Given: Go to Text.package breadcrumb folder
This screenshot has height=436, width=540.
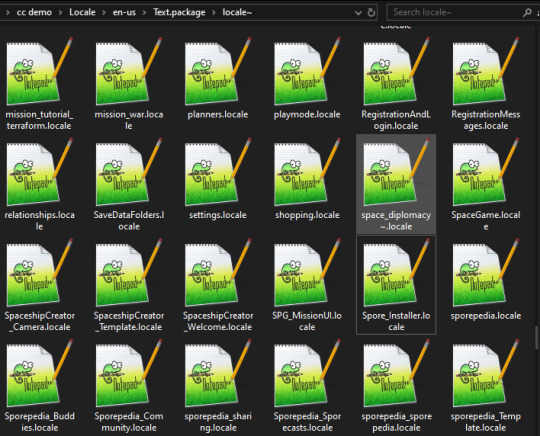Looking at the screenshot, I should point(179,12).
